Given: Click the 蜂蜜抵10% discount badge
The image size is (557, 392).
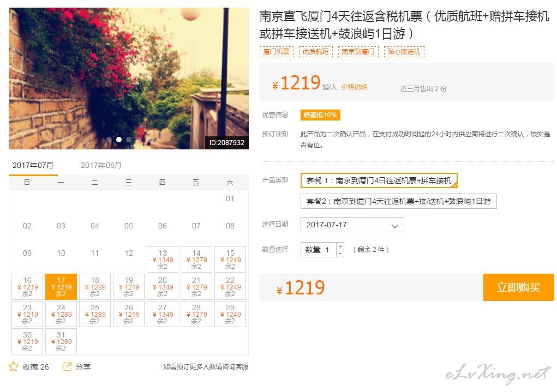Looking at the screenshot, I should (x=320, y=114).
